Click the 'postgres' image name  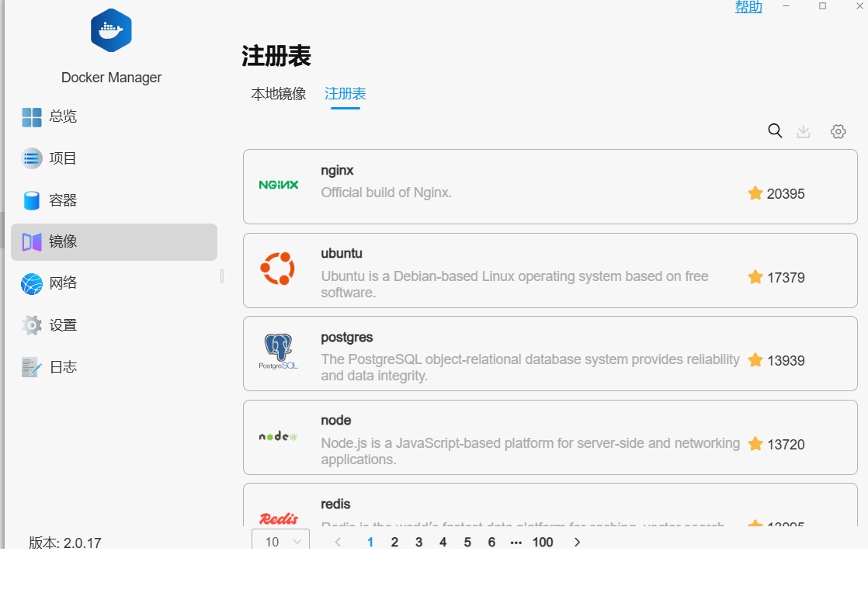click(x=347, y=338)
